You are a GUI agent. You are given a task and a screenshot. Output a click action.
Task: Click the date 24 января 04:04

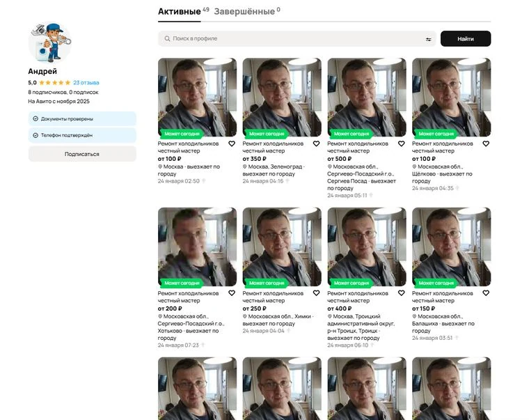[x=263, y=331]
